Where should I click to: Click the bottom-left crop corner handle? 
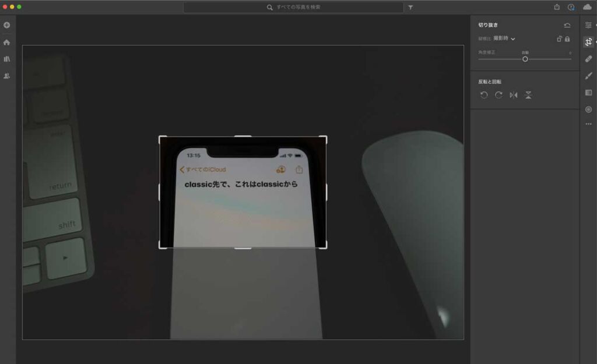point(162,245)
